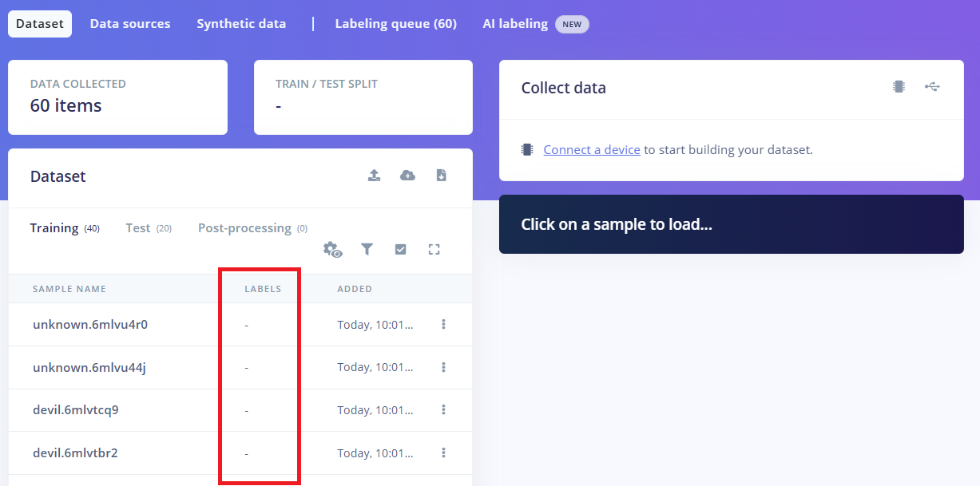This screenshot has width=980, height=486.
Task: Click the USB connect icon in Collect data
Action: pos(932,87)
